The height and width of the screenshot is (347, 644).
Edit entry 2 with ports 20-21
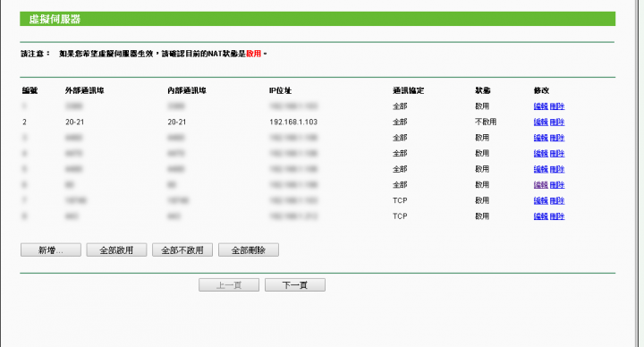[x=540, y=122]
